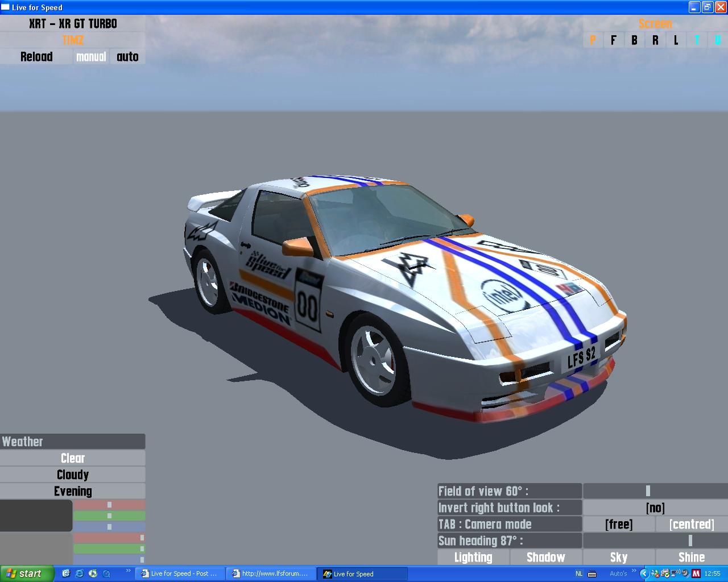Open the speaker volume tray icon
Viewport: 728px width, 582px height.
tap(685, 574)
